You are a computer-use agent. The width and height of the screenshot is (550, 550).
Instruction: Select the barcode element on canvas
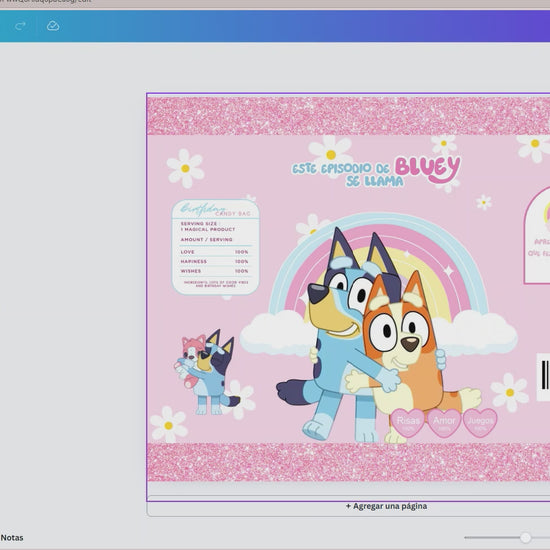tap(544, 377)
